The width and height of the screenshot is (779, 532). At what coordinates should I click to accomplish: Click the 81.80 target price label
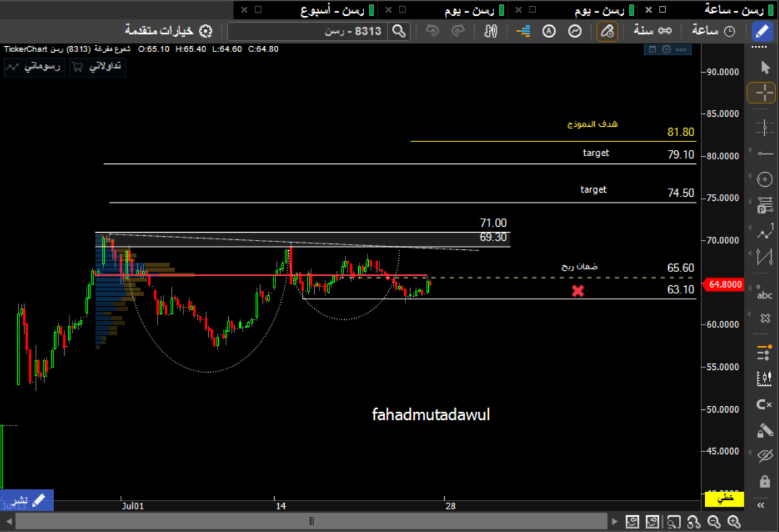681,132
